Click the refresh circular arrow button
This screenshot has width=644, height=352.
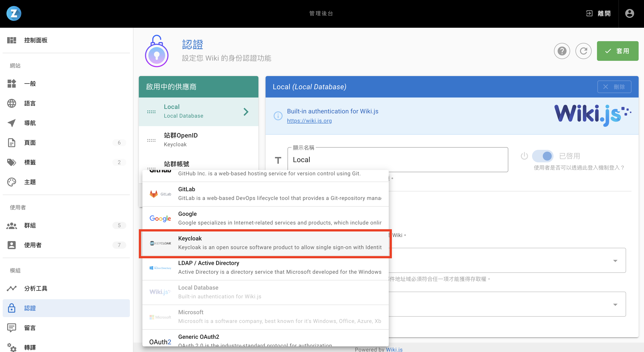tap(583, 51)
